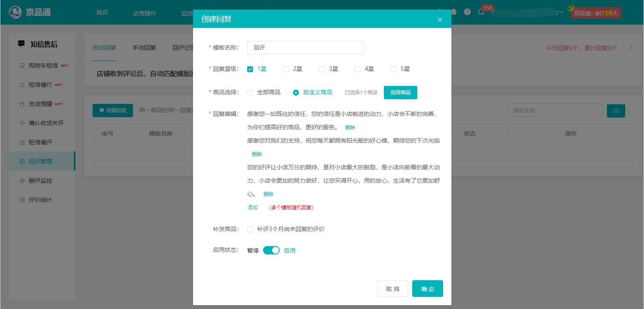Switch to the 手动回复 tab

pyautogui.click(x=144, y=48)
